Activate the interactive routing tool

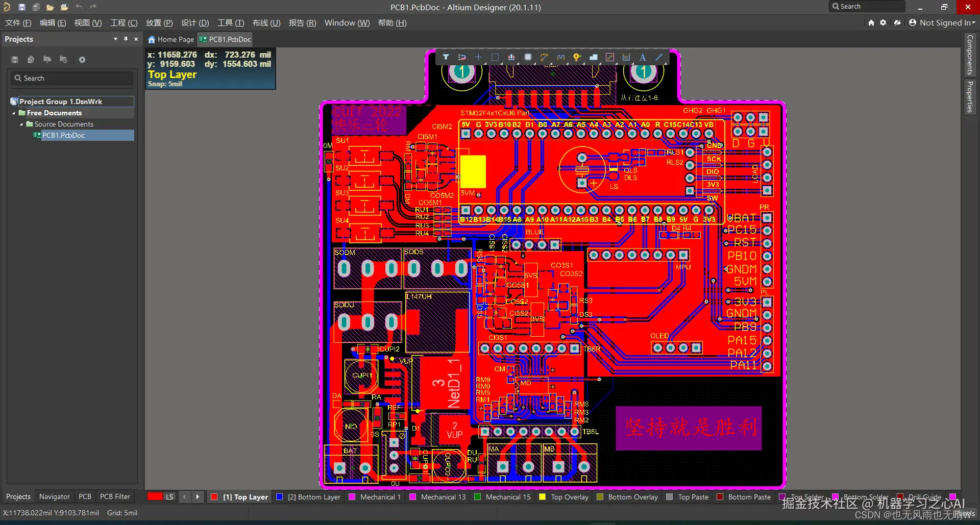544,57
